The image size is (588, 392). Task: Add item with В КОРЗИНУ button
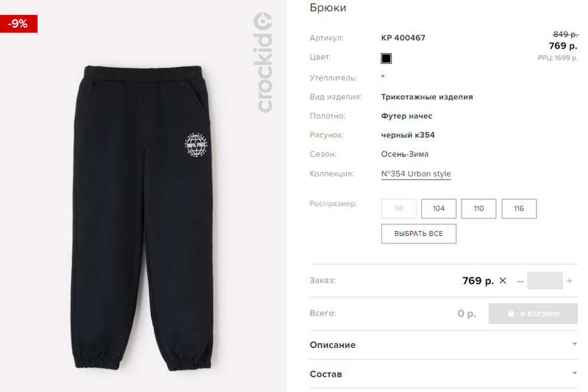533,313
